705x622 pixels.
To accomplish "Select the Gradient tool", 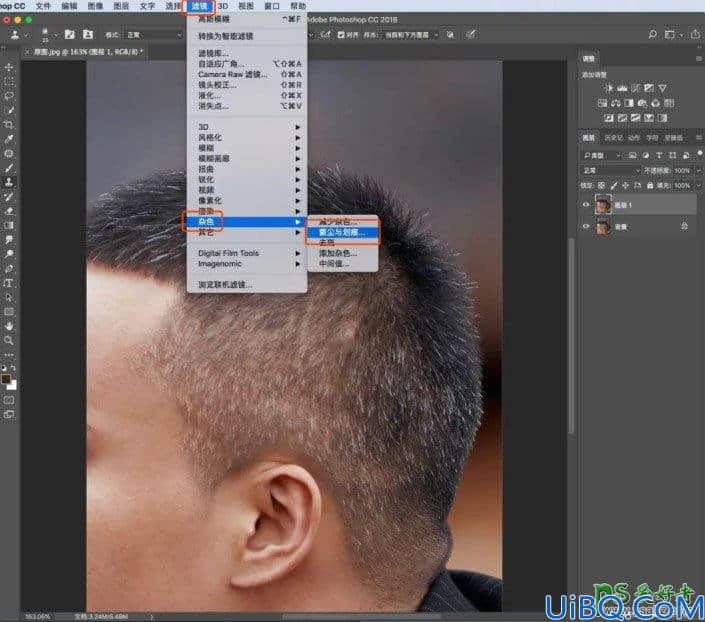I will pos(9,225).
